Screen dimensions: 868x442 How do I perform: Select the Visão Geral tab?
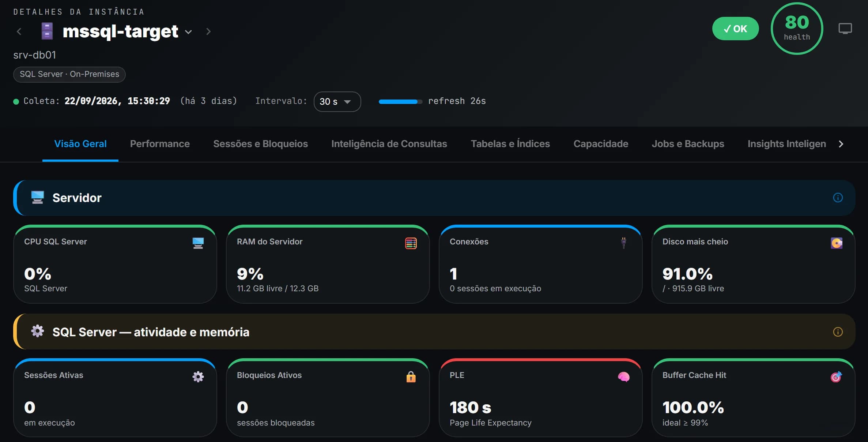click(80, 144)
